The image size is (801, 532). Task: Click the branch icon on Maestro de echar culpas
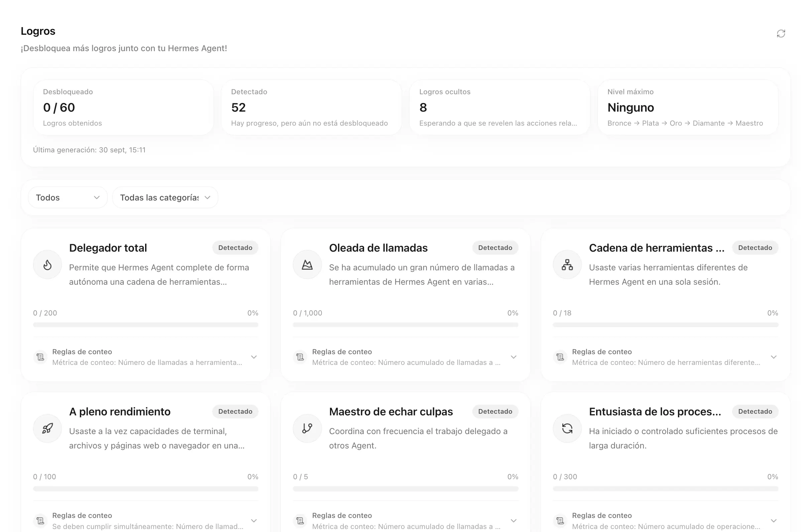[307, 428]
